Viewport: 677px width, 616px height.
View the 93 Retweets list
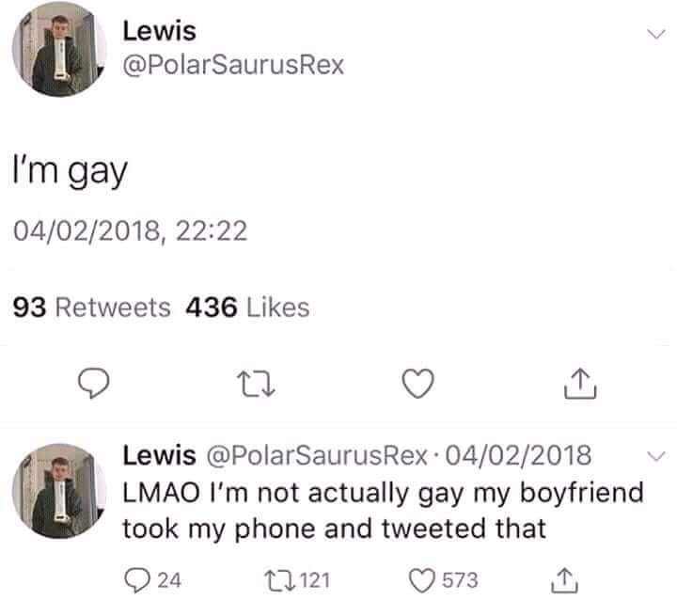click(x=92, y=308)
